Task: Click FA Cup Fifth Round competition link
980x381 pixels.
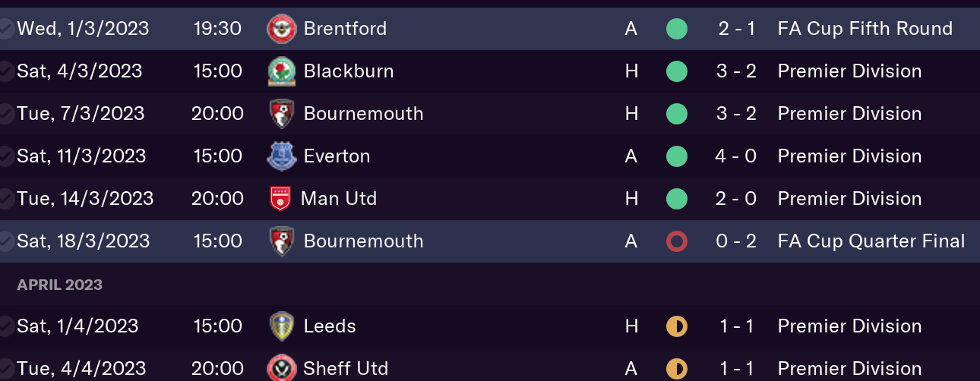Action: 865,29
